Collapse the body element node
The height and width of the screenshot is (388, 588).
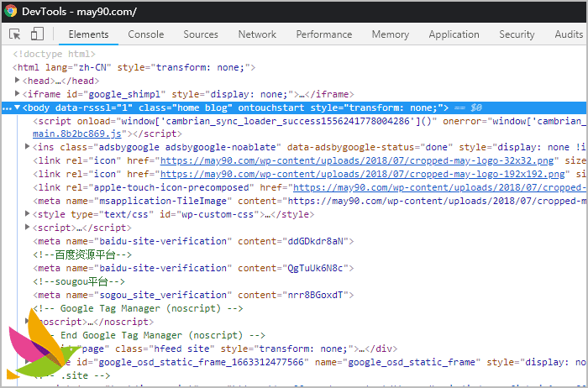pos(18,107)
